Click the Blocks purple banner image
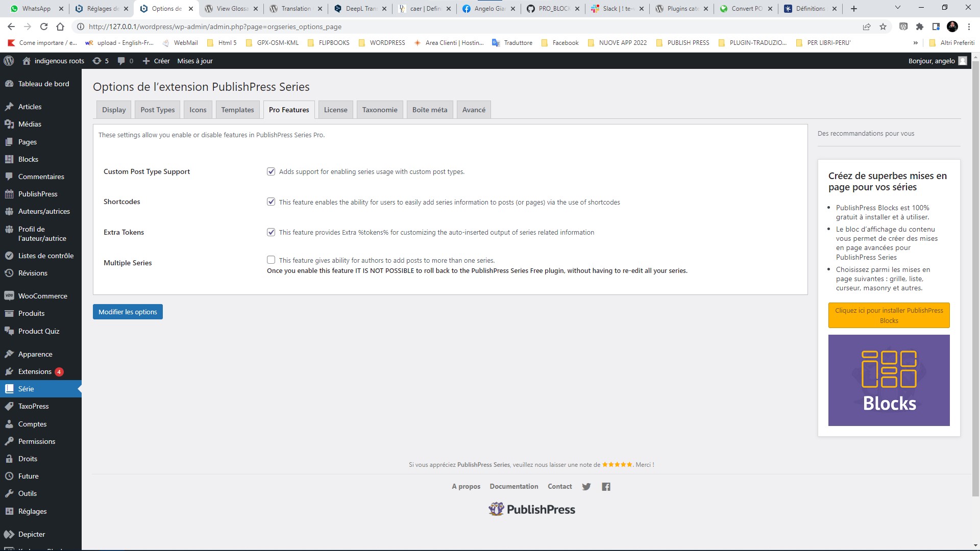The height and width of the screenshot is (551, 980). point(889,380)
